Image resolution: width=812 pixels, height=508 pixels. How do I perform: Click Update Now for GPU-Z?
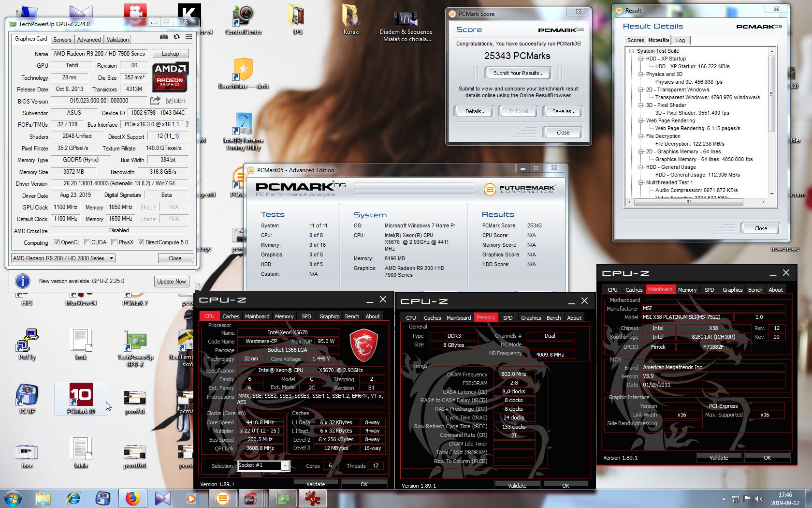pos(171,282)
